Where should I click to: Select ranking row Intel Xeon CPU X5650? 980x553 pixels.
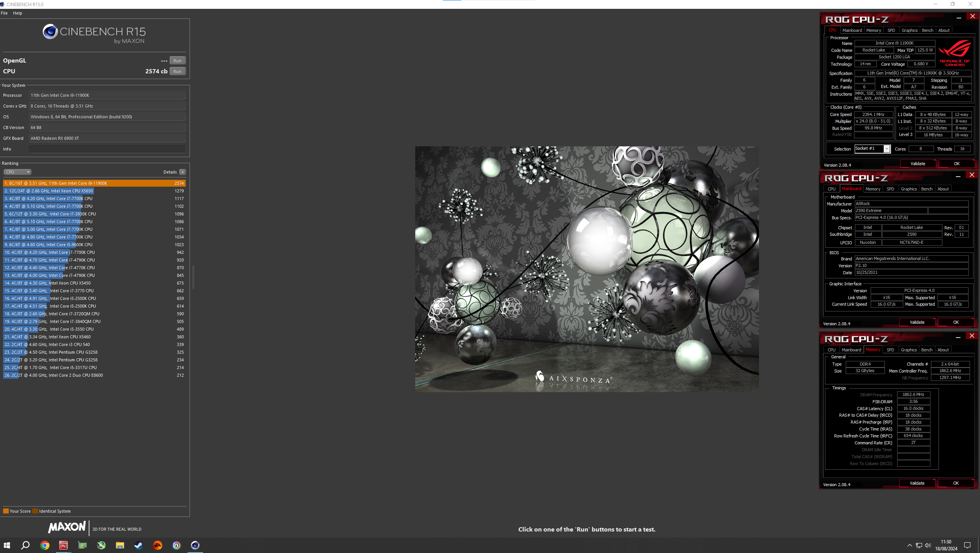coord(94,191)
